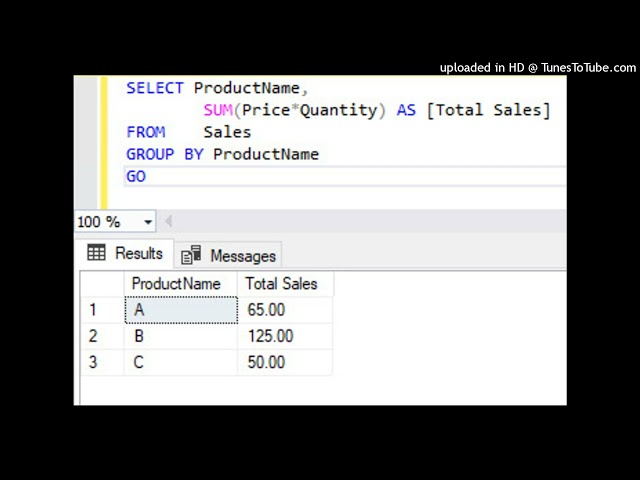Select cell A in ProductName column
The height and width of the screenshot is (480, 640).
(x=181, y=310)
